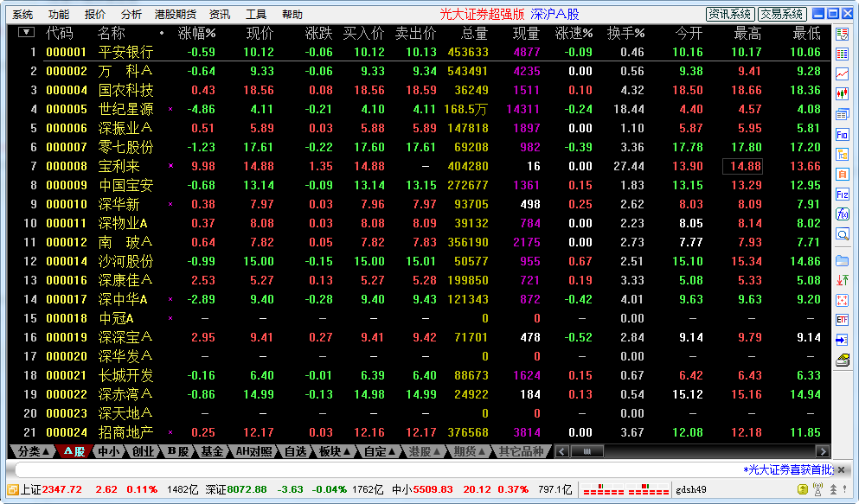
Task: Open the 港股期货 menu
Action: [x=176, y=15]
